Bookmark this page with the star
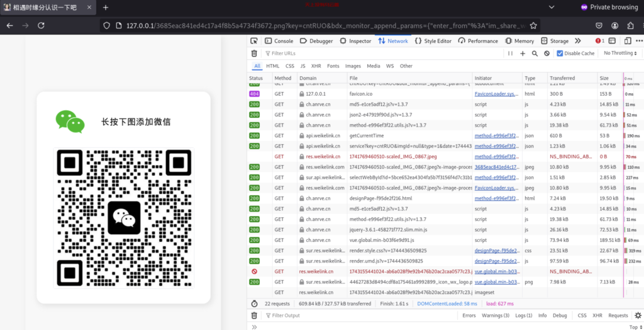 click(533, 26)
